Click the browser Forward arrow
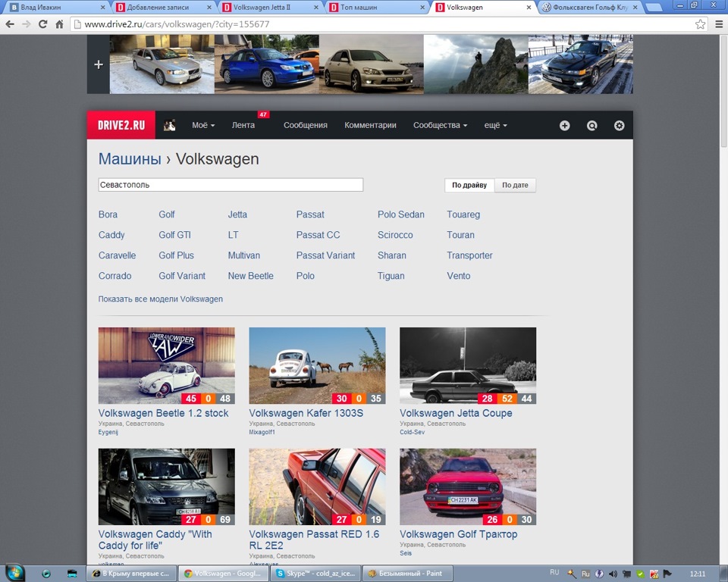Viewport: 728px width, 582px height. [26, 24]
